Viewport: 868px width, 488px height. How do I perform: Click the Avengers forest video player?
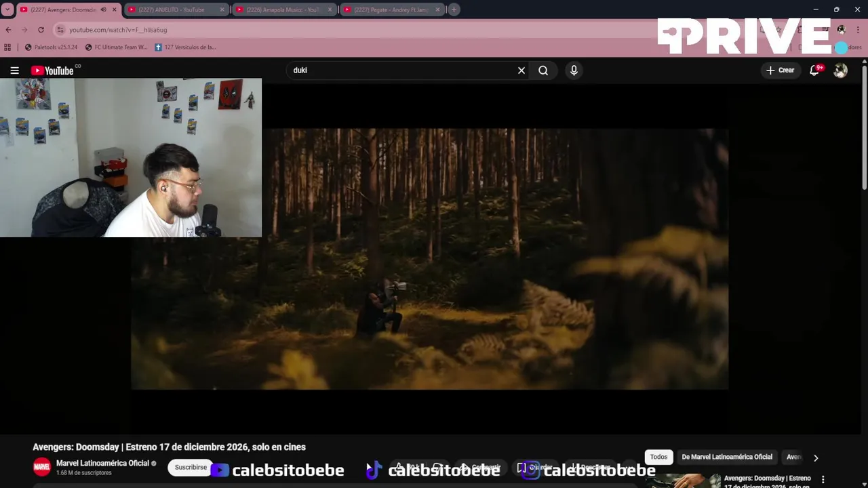pos(429,259)
